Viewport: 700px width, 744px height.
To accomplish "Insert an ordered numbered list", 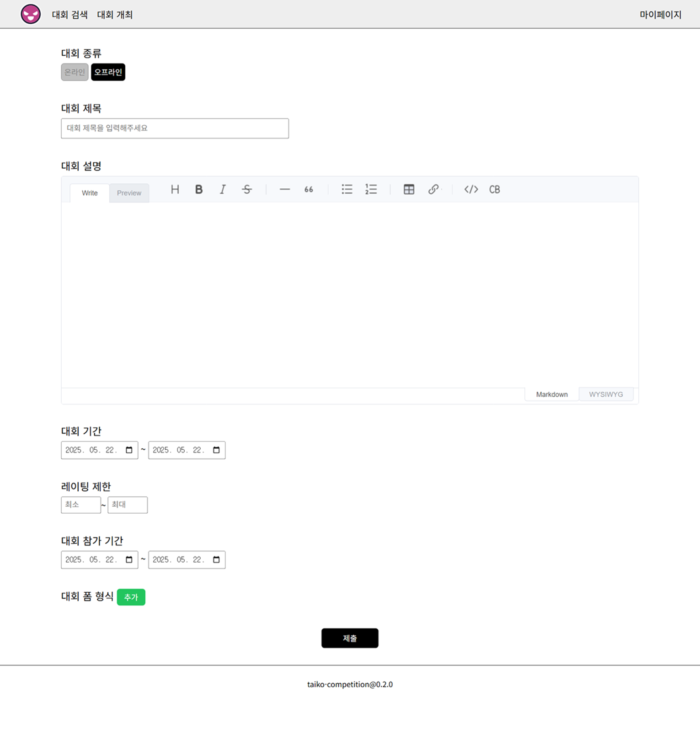I will click(371, 190).
